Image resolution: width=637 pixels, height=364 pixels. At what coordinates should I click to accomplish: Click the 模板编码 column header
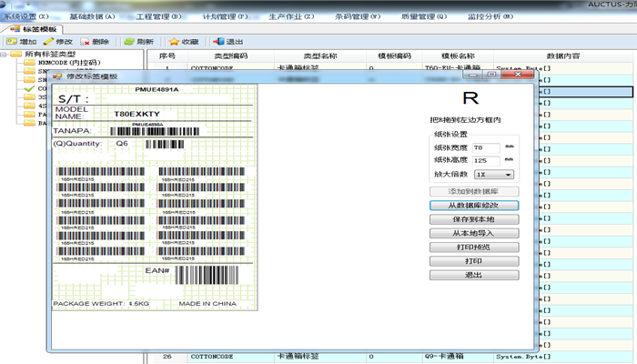[394, 56]
